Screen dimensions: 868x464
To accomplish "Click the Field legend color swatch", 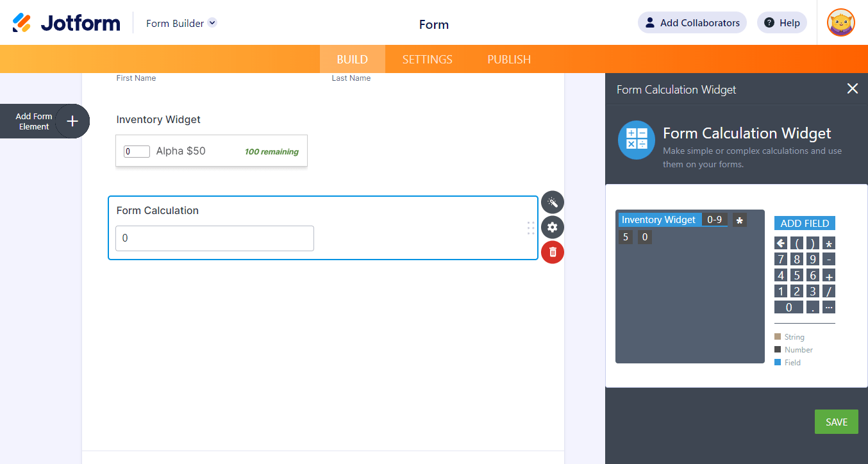I will click(778, 362).
